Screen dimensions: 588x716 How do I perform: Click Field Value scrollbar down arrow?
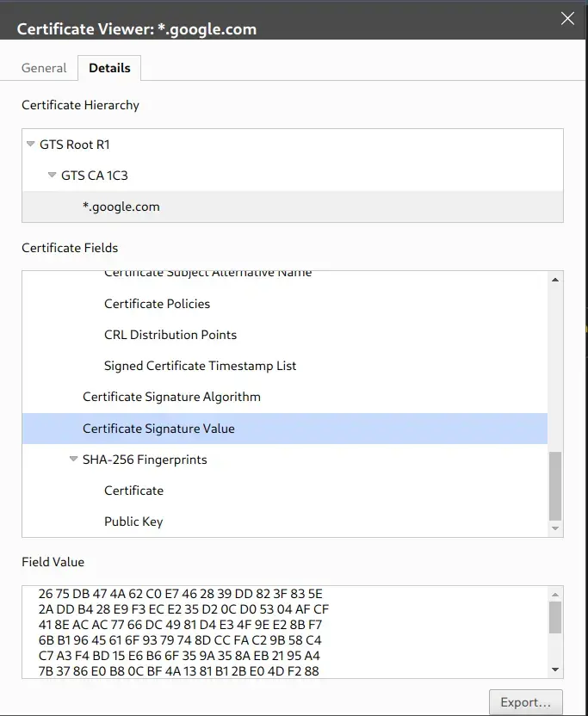[x=555, y=670]
